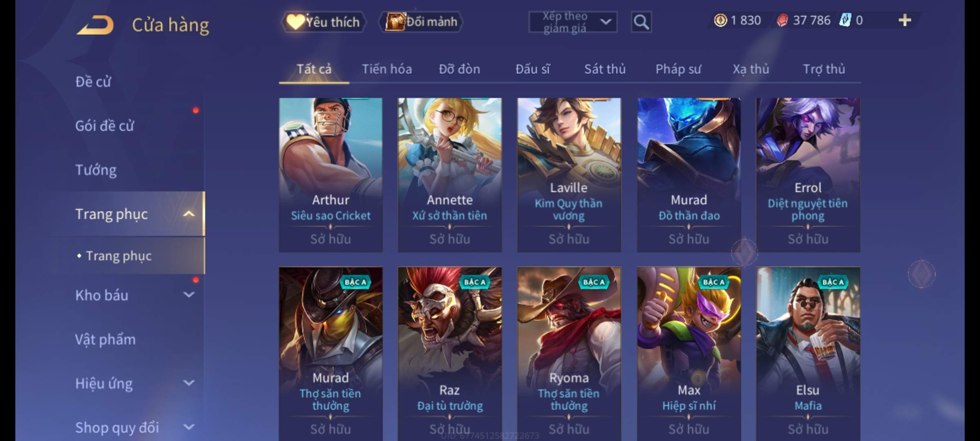Expand the Kho báu section

coord(135,295)
